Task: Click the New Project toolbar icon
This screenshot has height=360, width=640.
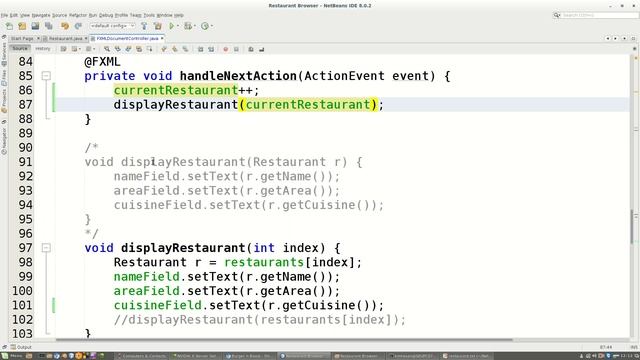Action: (22, 26)
